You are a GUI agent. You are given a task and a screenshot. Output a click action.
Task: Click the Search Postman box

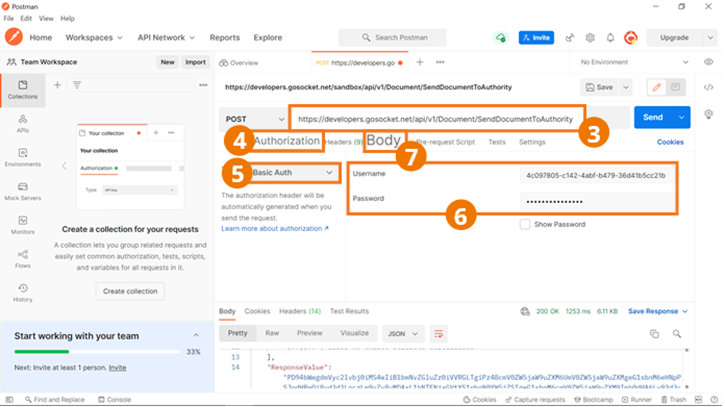click(x=393, y=37)
